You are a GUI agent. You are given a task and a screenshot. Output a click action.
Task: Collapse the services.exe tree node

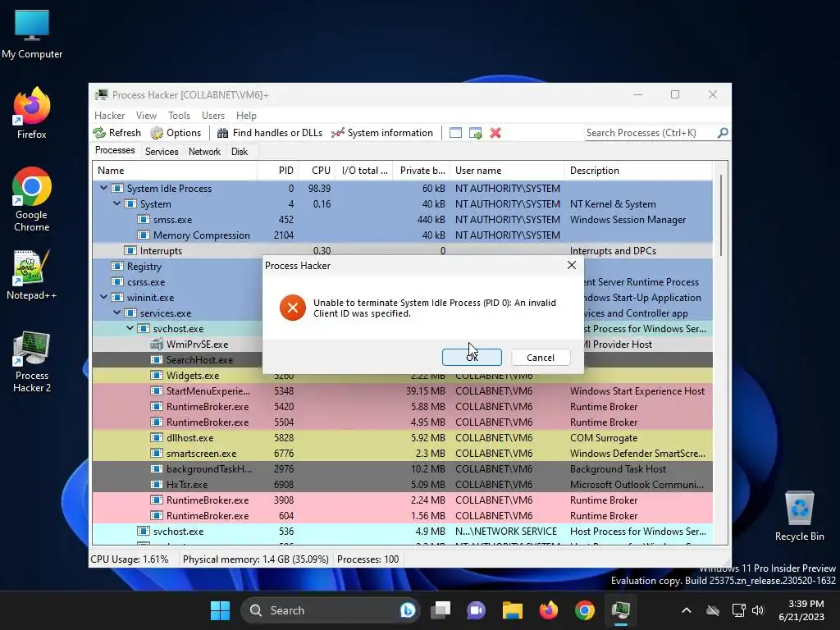click(x=116, y=313)
